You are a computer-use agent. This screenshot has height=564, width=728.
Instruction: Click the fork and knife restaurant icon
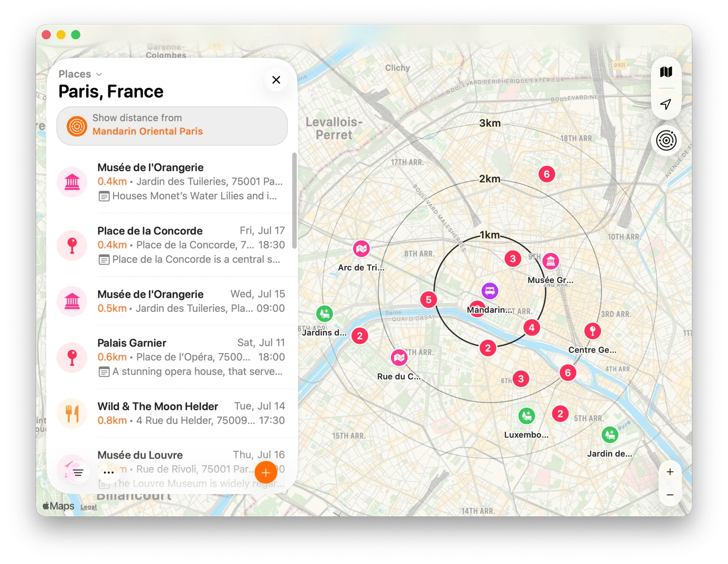72,413
